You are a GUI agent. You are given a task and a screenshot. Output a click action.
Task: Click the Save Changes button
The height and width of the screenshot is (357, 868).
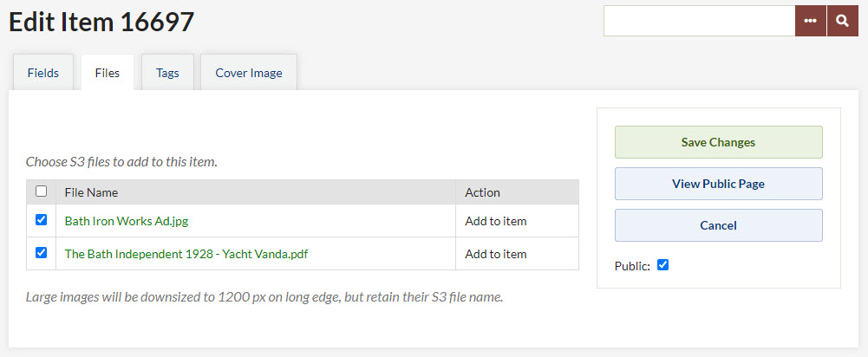(719, 142)
